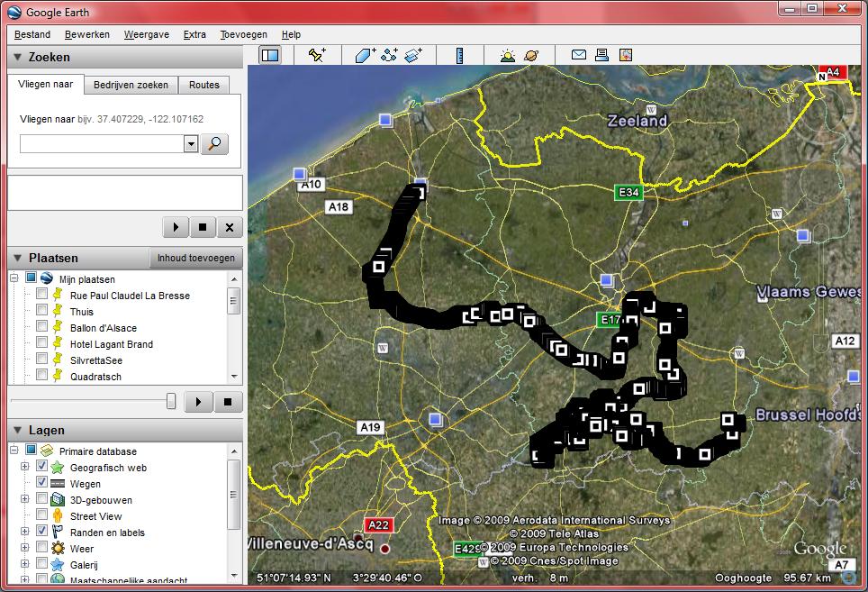Click in the Vliegen naar search field

pyautogui.click(x=102, y=144)
